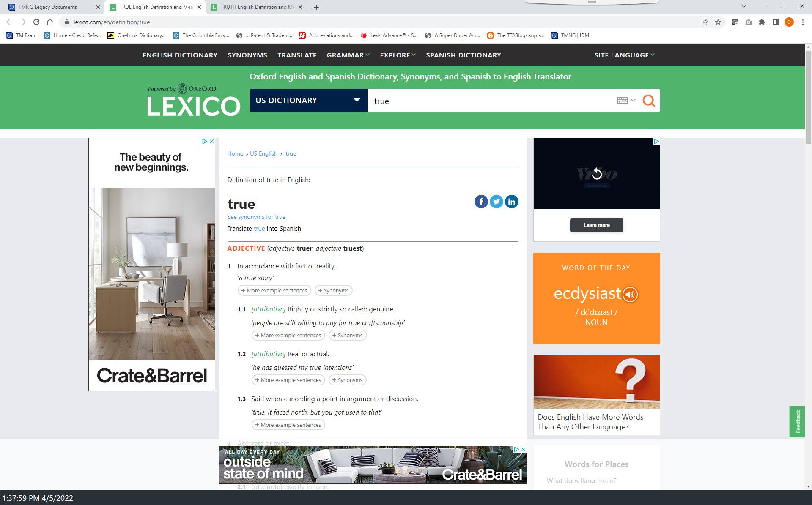Share definition on Twitter
Viewport: 812px width, 505px height.
pos(496,202)
